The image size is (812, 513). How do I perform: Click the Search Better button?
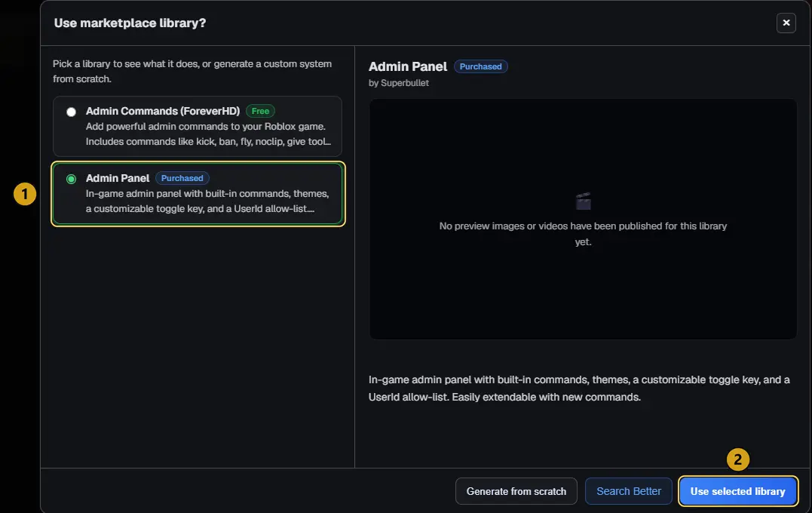click(x=628, y=491)
